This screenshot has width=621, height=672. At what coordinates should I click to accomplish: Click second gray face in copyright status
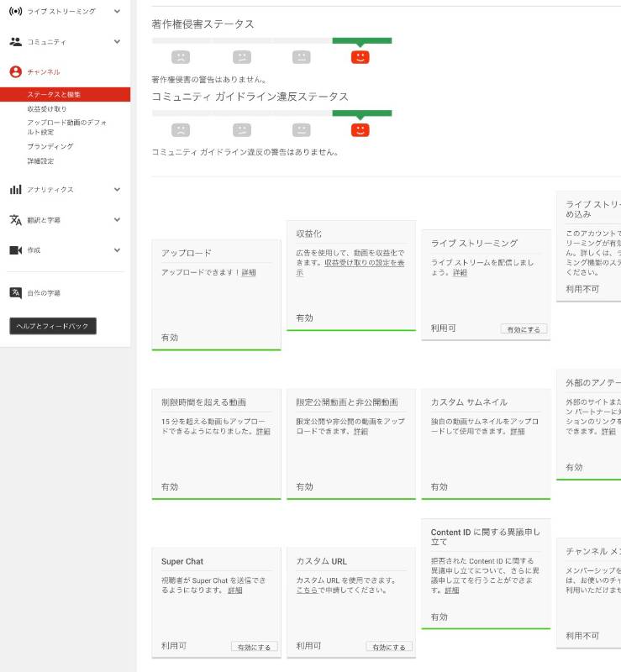click(242, 57)
